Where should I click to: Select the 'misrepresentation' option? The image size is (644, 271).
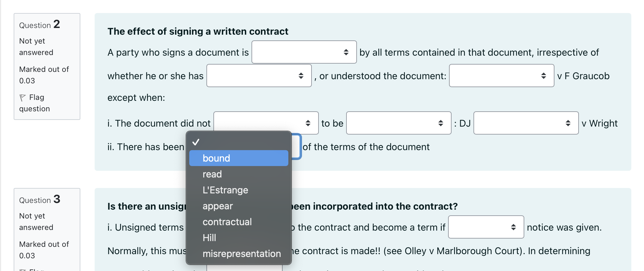pyautogui.click(x=238, y=254)
